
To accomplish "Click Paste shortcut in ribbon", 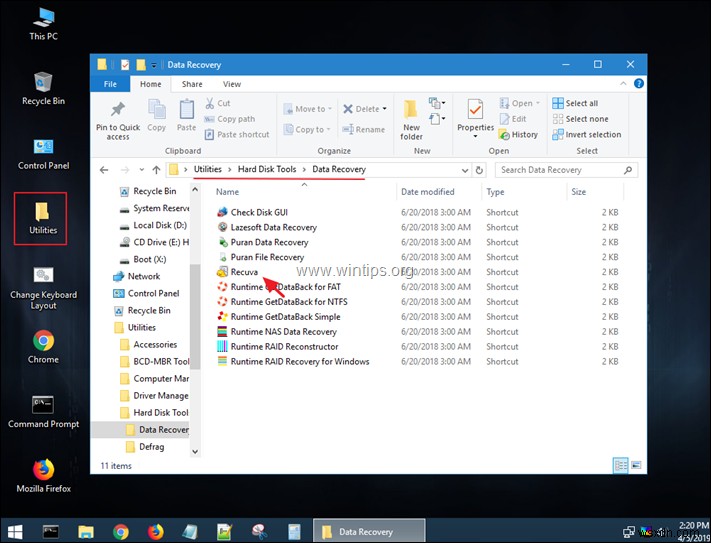I will click(x=237, y=134).
